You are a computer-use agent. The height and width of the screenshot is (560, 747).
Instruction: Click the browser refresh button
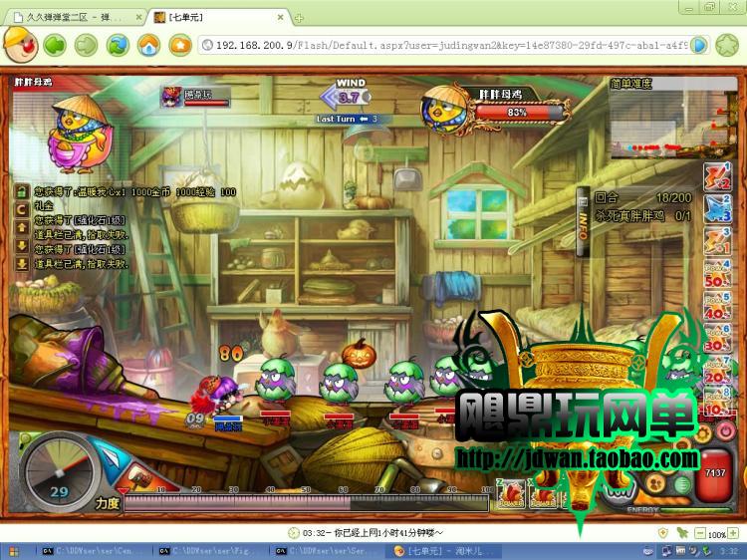coord(118,46)
